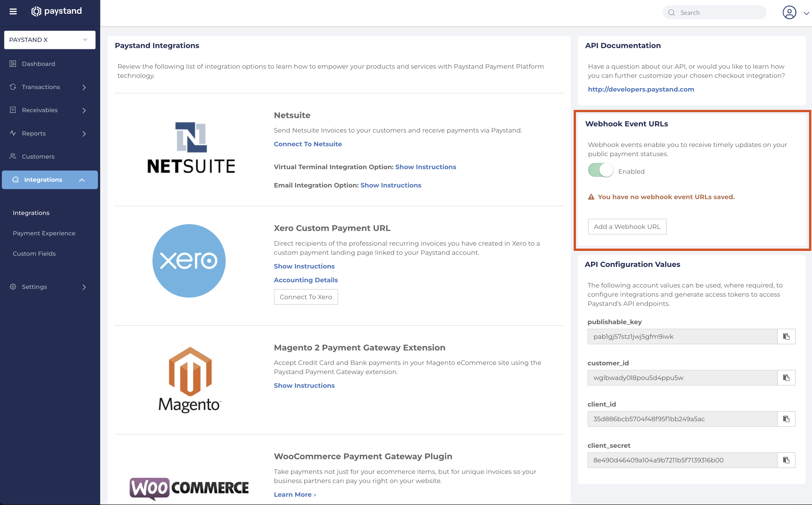The width and height of the screenshot is (812, 505).
Task: Select Custom Fields in the sidebar
Action: tap(34, 253)
